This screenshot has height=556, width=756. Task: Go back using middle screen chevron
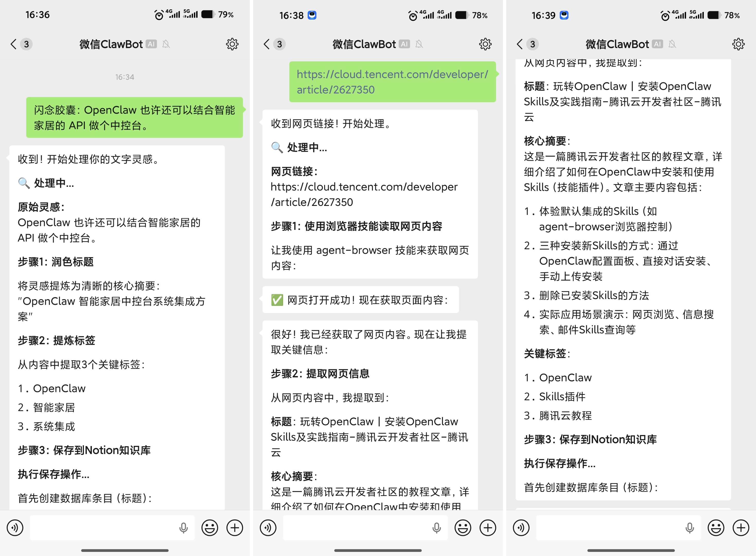click(267, 44)
